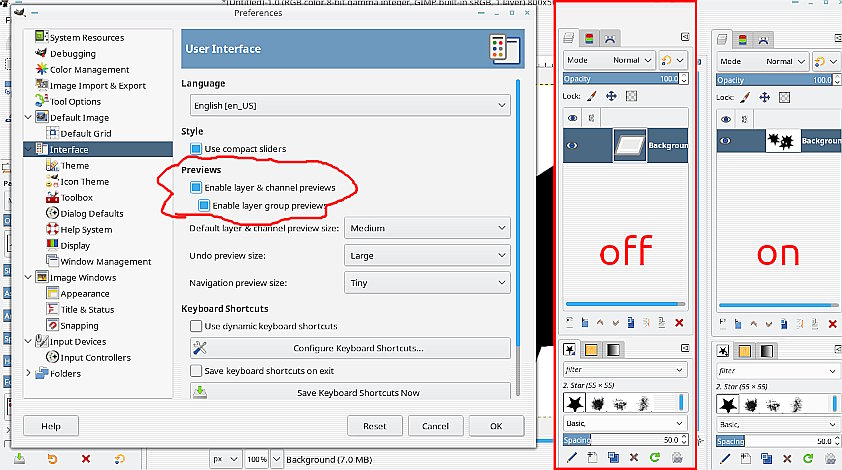Click new layer icon in 'off' panel
The height and width of the screenshot is (470, 842).
(x=569, y=322)
